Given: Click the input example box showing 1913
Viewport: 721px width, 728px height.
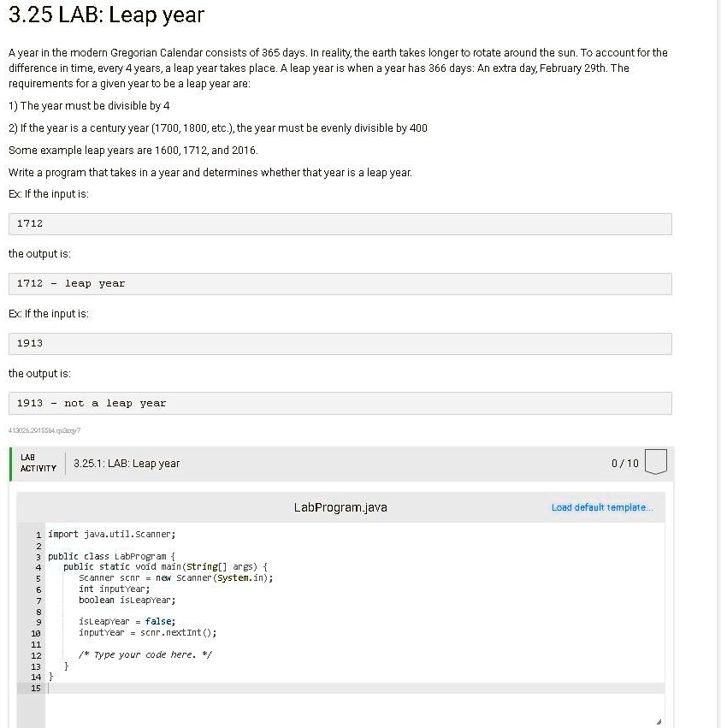Looking at the screenshot, I should tap(340, 343).
